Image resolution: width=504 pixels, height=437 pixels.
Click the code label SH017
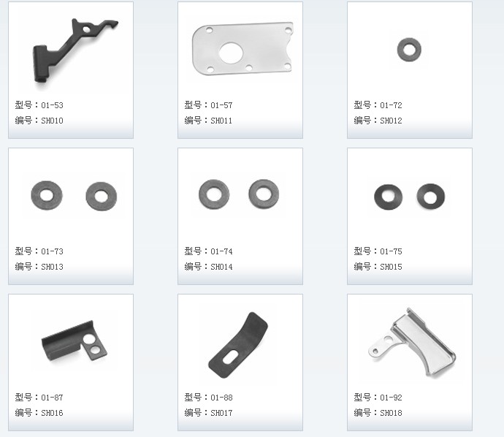coord(208,413)
